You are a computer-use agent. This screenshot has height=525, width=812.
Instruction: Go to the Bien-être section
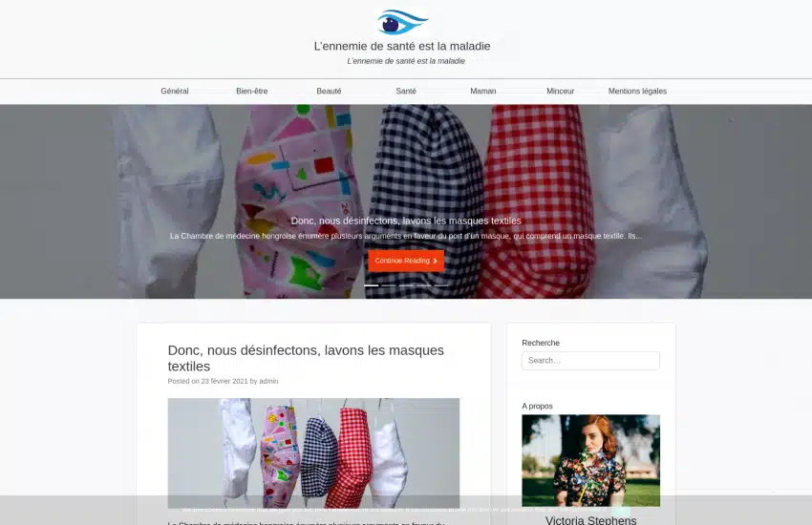pyautogui.click(x=251, y=91)
